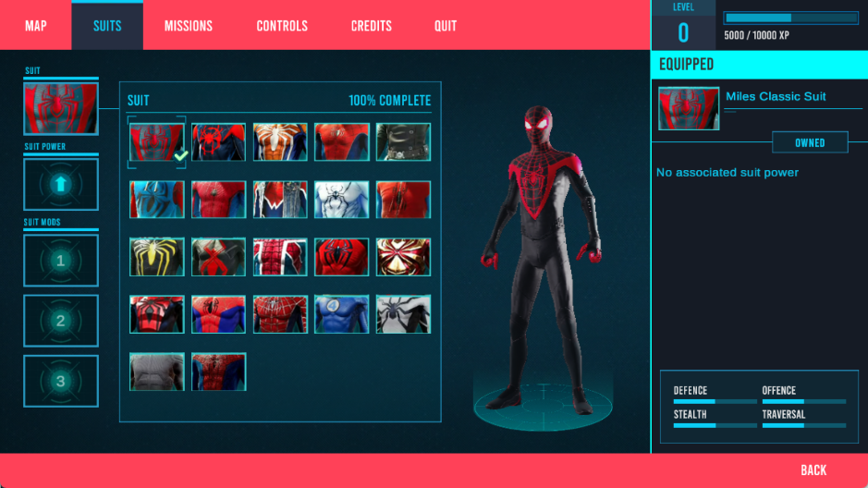Choose the dark gray suit with red X spider
This screenshot has width=868, height=488.
[x=219, y=257]
